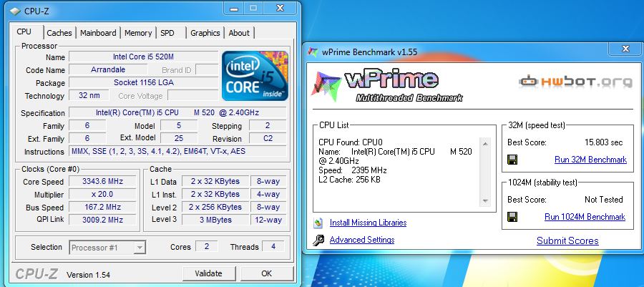Click the Threads value 4

[x=273, y=247]
